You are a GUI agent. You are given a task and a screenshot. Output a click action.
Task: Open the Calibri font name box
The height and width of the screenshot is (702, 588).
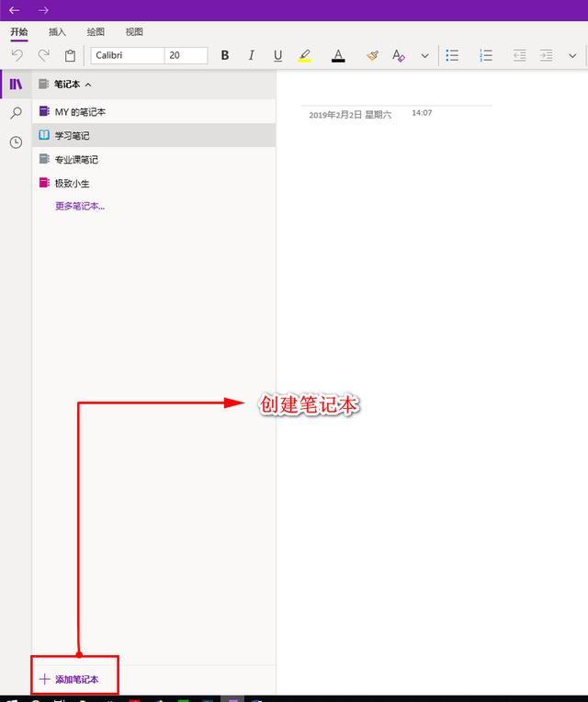128,55
